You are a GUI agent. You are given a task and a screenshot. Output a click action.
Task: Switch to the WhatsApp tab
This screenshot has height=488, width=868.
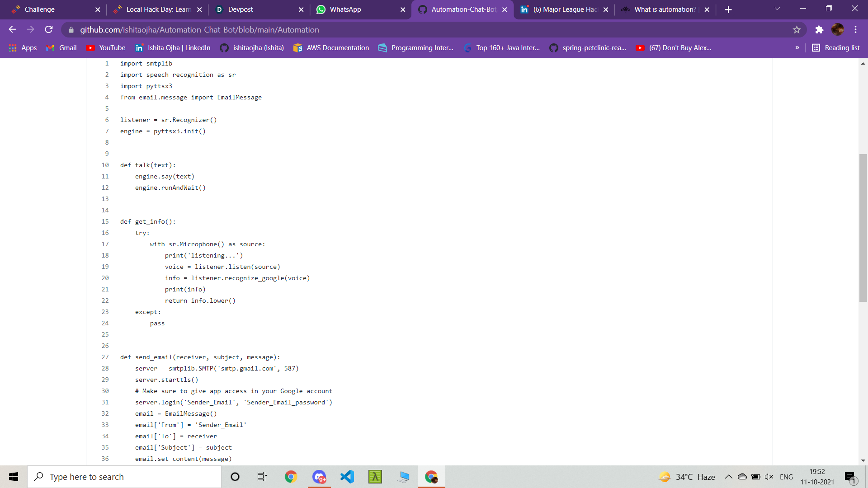pyautogui.click(x=345, y=9)
